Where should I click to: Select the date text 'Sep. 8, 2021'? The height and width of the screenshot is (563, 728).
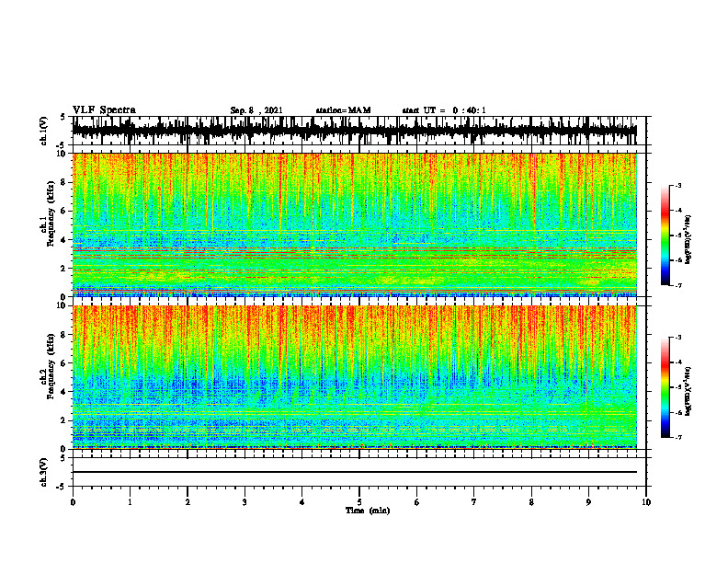tap(256, 110)
